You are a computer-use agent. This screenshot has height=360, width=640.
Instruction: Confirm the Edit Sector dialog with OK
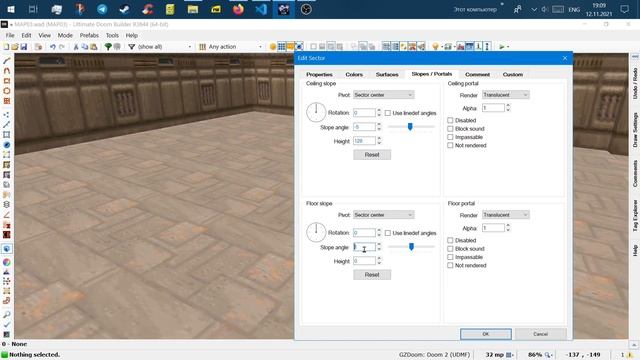pyautogui.click(x=486, y=334)
